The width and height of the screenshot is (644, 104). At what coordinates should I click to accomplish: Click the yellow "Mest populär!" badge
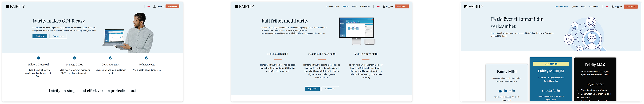(551, 64)
